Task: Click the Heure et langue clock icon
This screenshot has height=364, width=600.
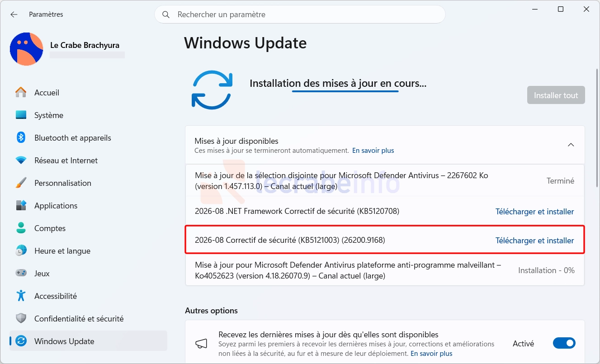Action: pos(21,251)
